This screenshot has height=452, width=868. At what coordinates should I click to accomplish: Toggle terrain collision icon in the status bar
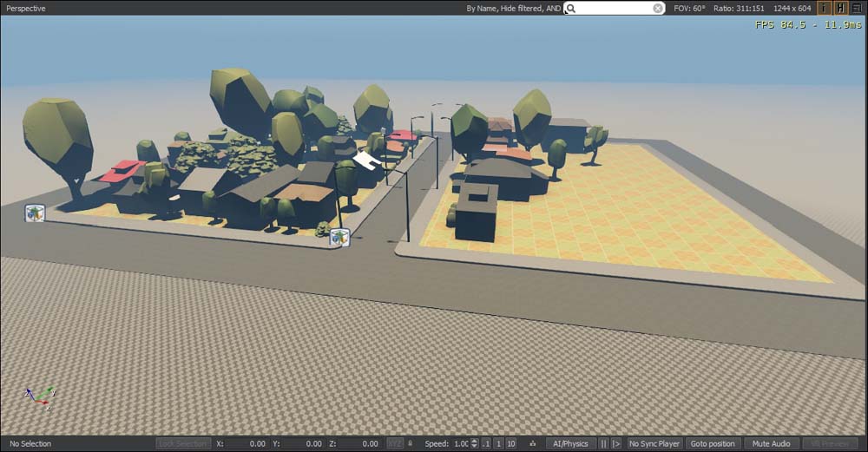point(533,443)
